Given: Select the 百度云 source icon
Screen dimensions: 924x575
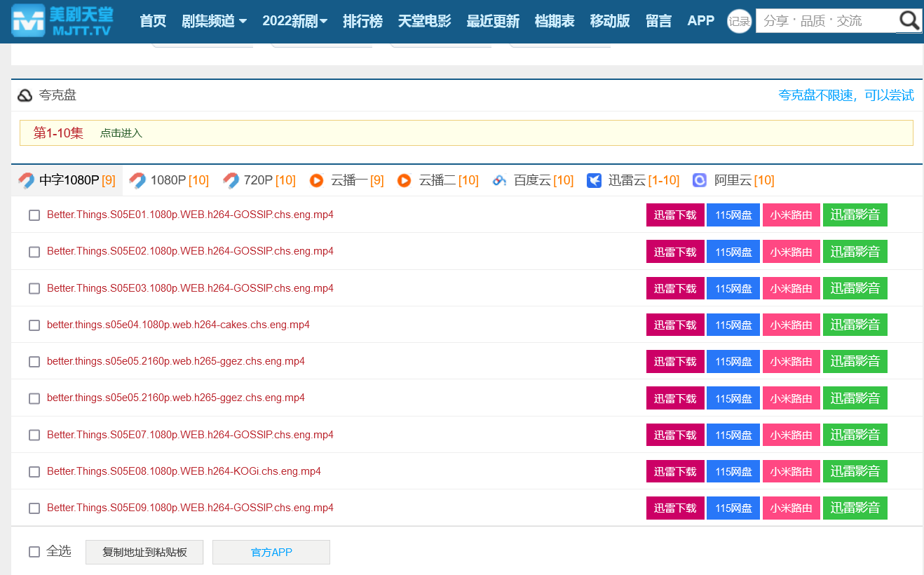Looking at the screenshot, I should [499, 180].
